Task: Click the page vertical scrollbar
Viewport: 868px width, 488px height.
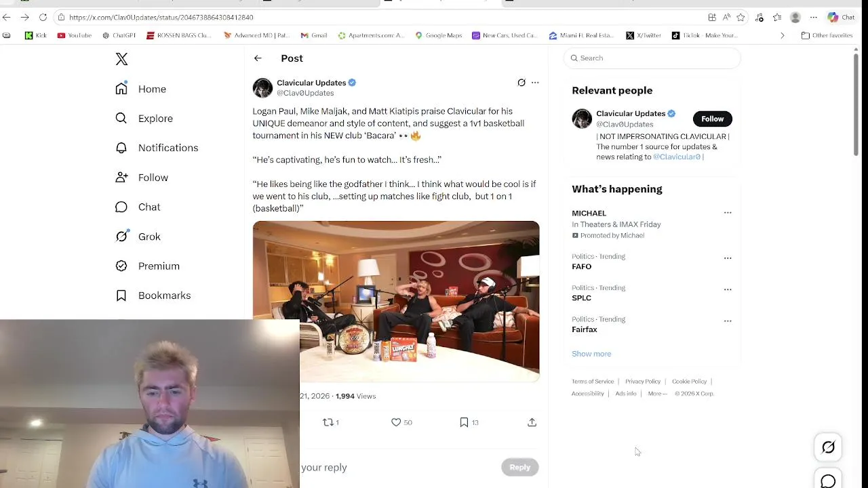Action: (x=856, y=105)
